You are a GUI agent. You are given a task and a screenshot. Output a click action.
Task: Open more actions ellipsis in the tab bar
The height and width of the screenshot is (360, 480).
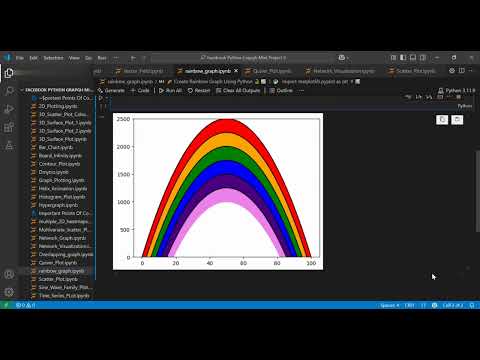(471, 71)
